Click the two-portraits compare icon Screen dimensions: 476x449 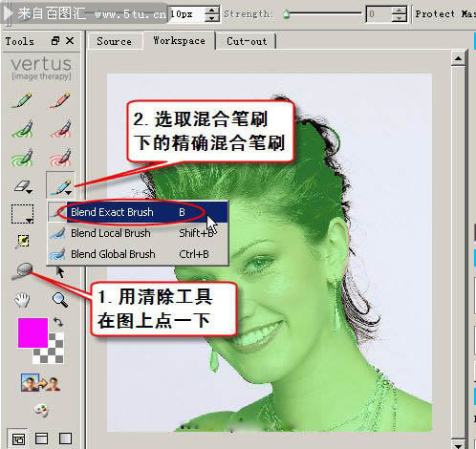40,383
